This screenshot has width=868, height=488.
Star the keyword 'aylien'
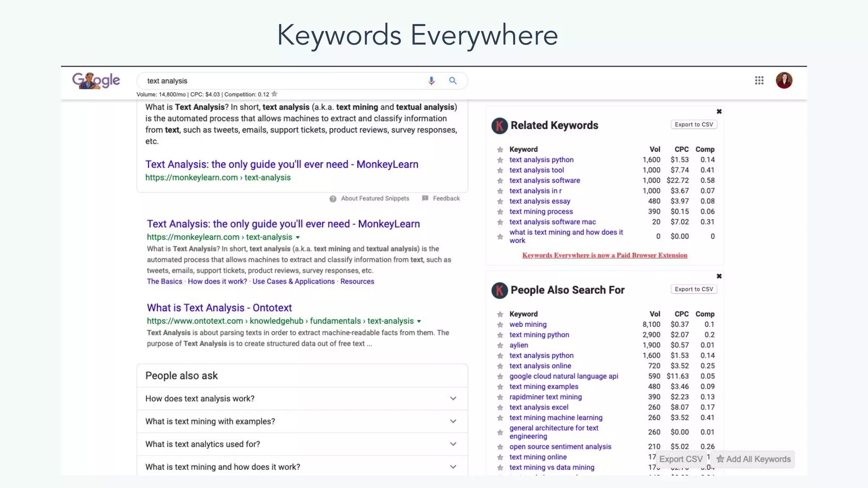tap(500, 346)
